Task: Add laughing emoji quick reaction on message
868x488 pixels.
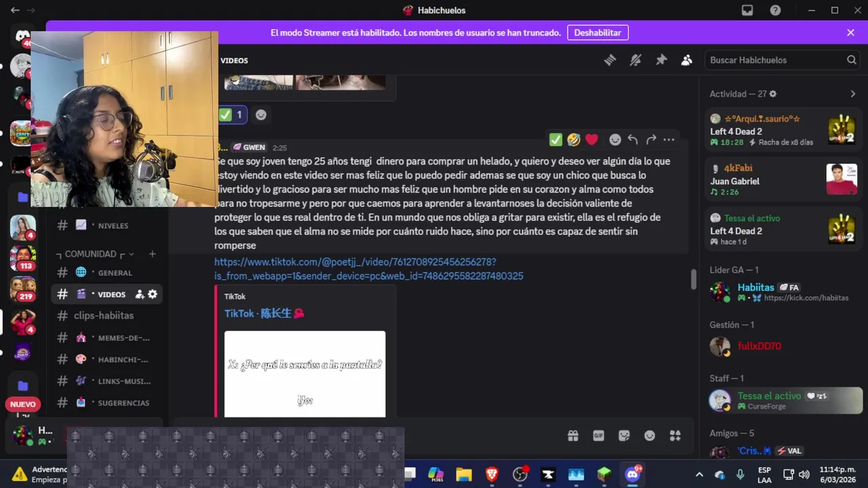Action: pyautogui.click(x=574, y=140)
